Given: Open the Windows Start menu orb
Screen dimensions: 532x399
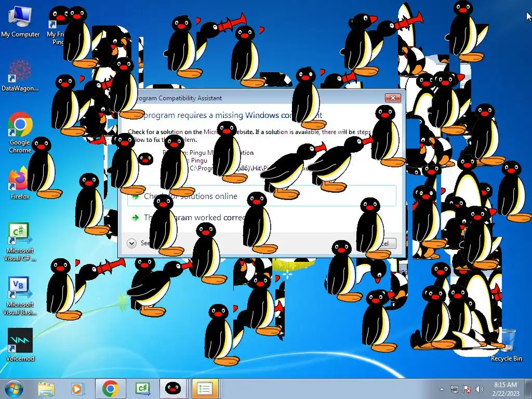Looking at the screenshot, I should tap(14, 389).
